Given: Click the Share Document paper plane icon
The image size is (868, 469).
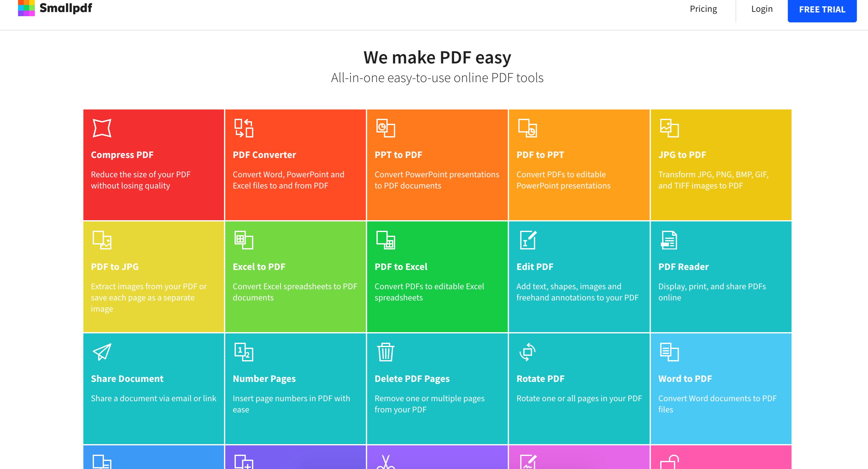Looking at the screenshot, I should tap(102, 352).
